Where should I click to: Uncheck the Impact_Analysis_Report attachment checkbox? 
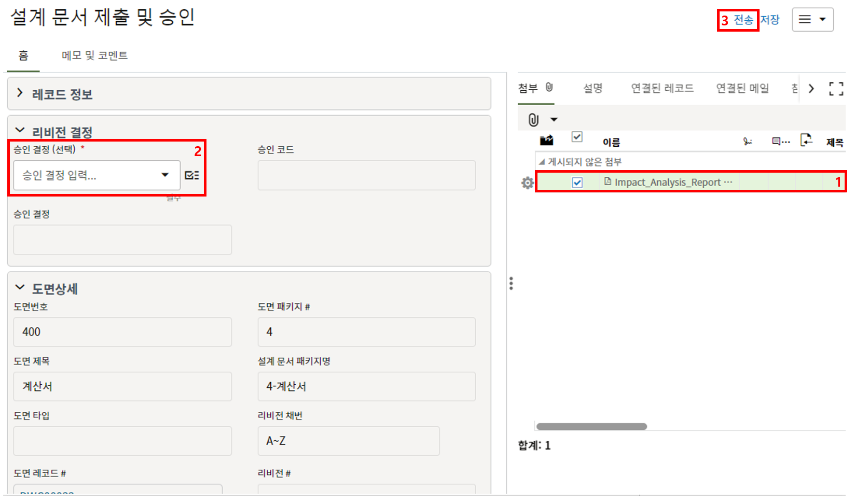pyautogui.click(x=577, y=183)
